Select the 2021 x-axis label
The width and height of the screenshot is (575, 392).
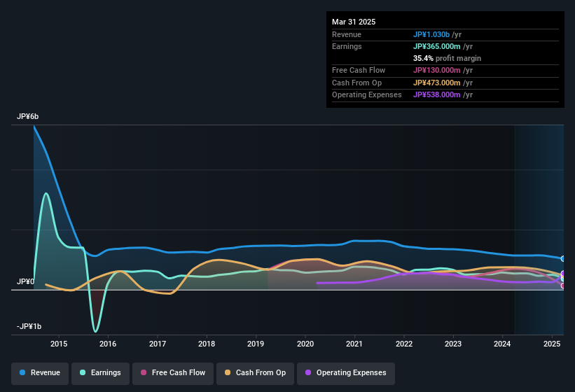[x=354, y=344]
